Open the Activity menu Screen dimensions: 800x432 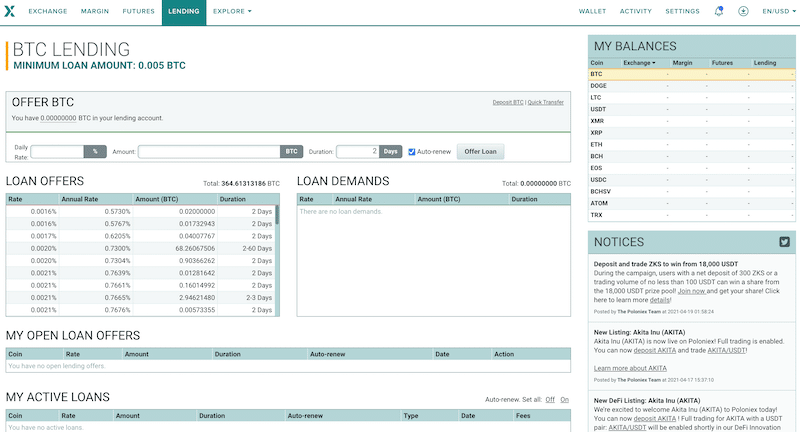pyautogui.click(x=636, y=11)
